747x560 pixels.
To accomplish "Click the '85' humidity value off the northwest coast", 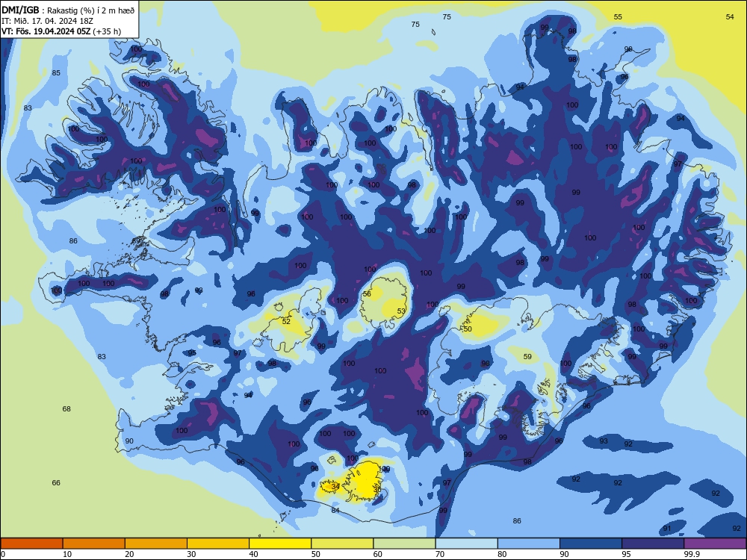I will point(56,73).
